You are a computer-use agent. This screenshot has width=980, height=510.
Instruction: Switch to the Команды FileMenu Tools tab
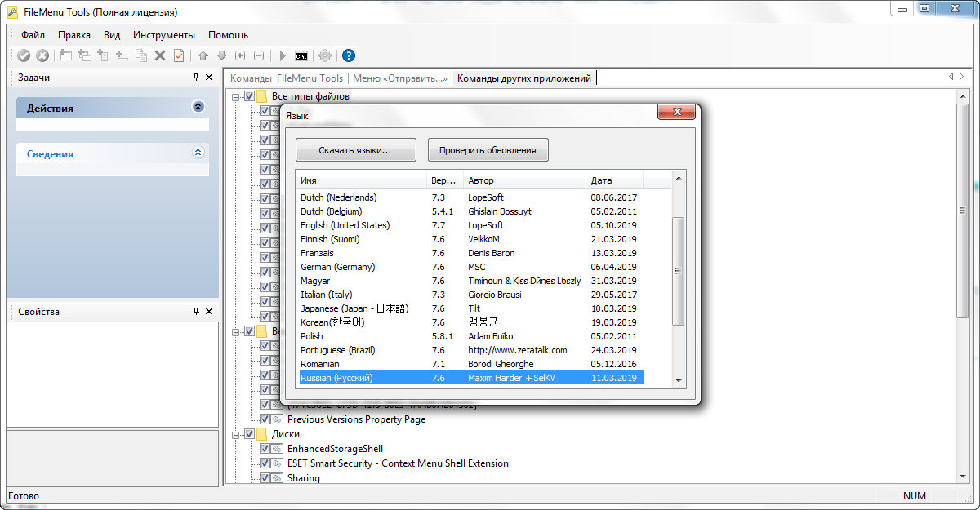tap(287, 78)
